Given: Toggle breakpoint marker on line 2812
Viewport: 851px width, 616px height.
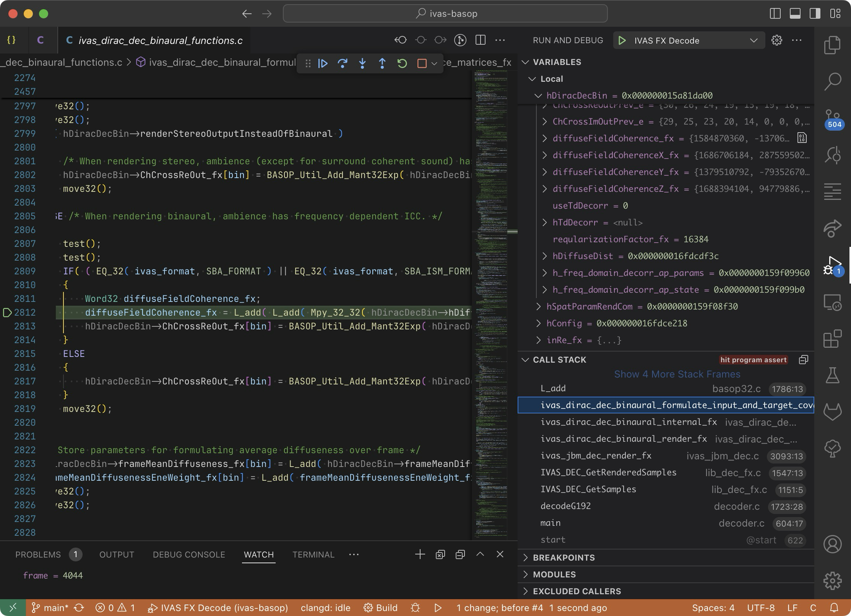Looking at the screenshot, I should (7, 313).
